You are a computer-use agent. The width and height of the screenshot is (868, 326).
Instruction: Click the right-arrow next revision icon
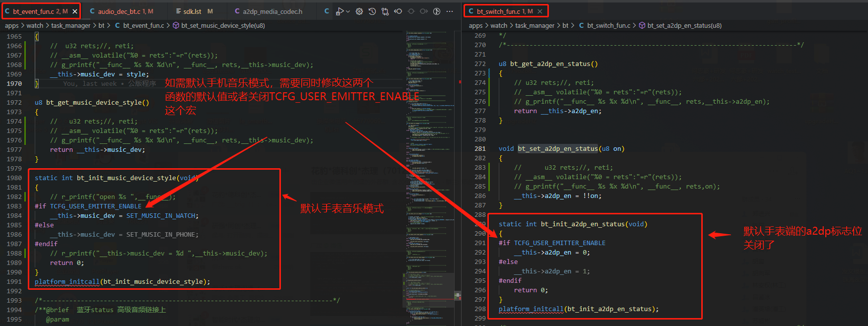click(424, 11)
